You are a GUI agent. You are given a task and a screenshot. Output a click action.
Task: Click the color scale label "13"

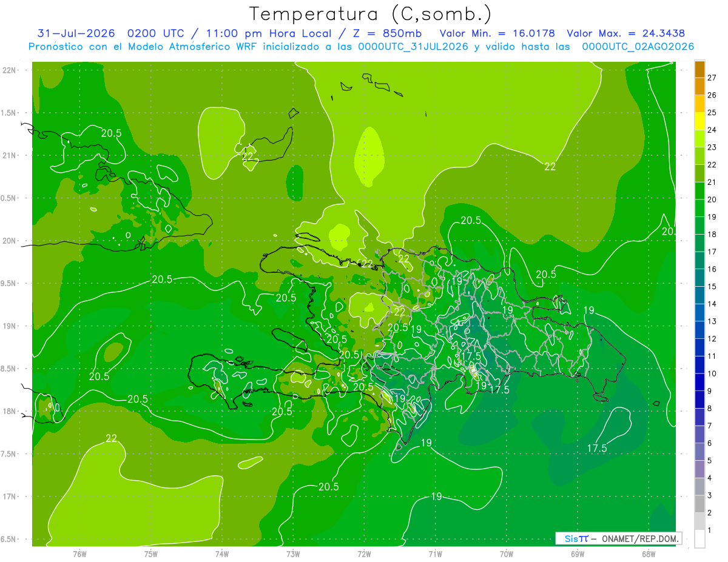(712, 321)
